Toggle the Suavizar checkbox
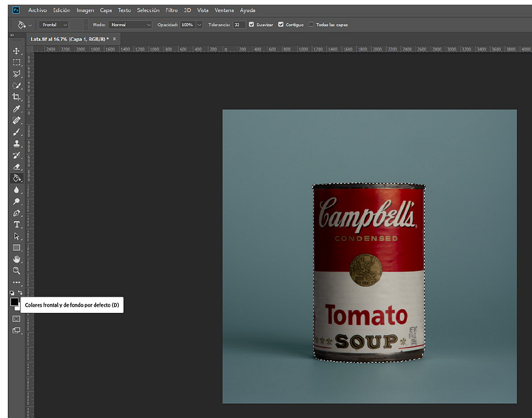The image size is (532, 418). pyautogui.click(x=252, y=25)
